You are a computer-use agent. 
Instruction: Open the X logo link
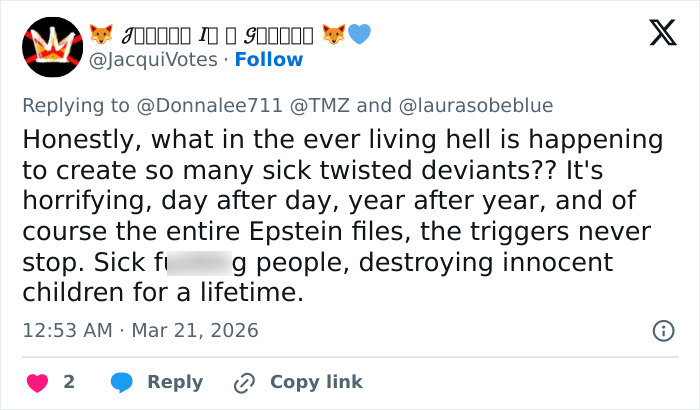pos(662,35)
